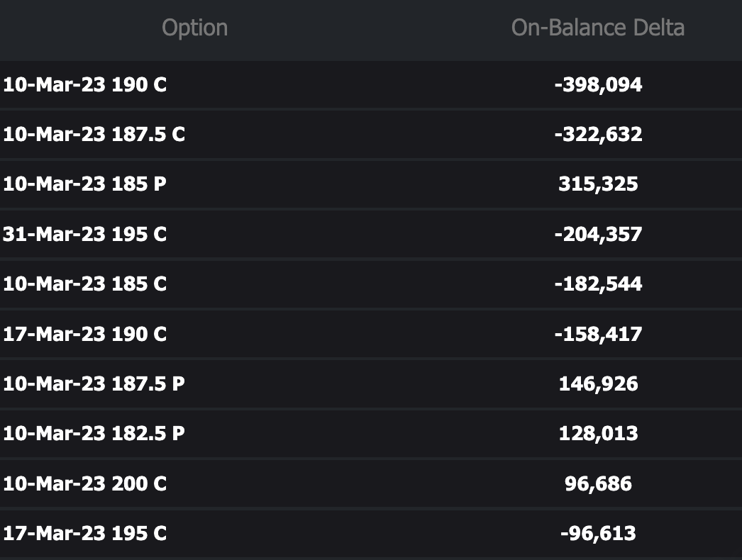Screen dimensions: 742x560
Task: Click the -322,632 delta value
Action: 598,135
